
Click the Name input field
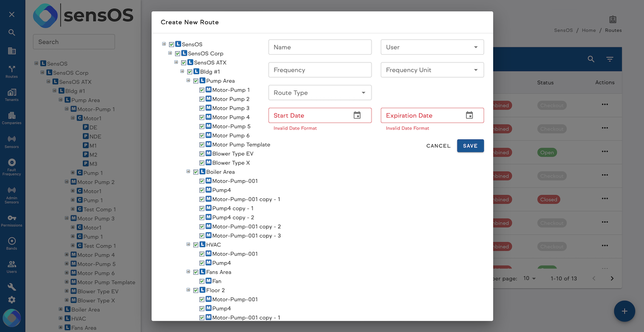pos(320,47)
